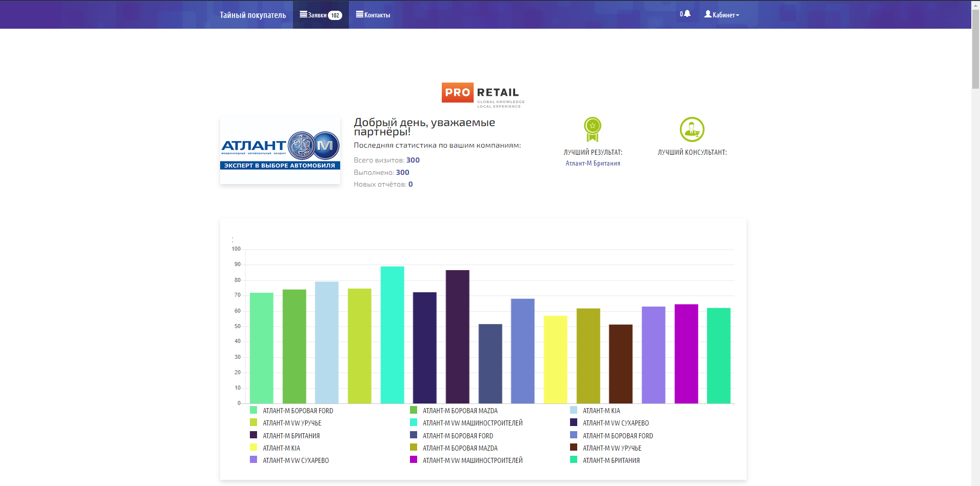Click the light blue KIA legend swatch
The width and height of the screenshot is (980, 486).
click(x=574, y=410)
